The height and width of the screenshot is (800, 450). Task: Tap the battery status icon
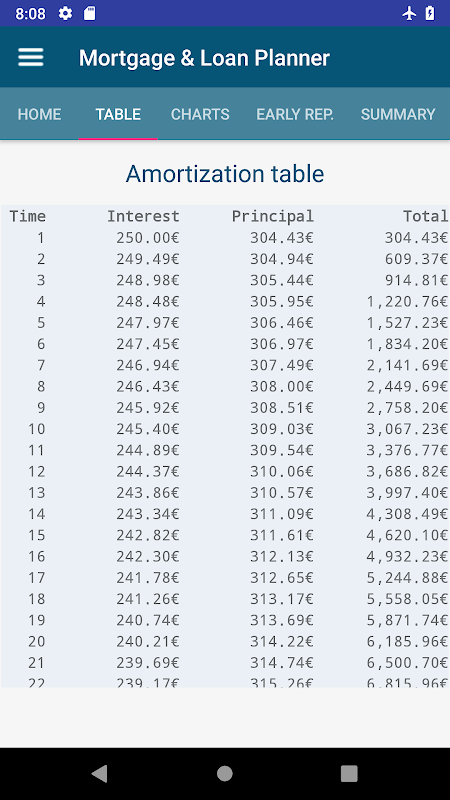click(x=430, y=13)
